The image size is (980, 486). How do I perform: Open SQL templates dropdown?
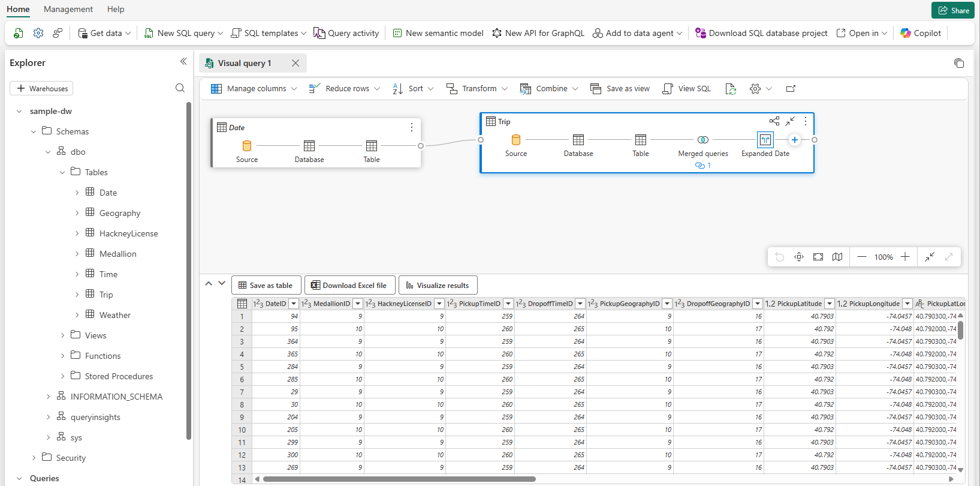click(x=269, y=33)
